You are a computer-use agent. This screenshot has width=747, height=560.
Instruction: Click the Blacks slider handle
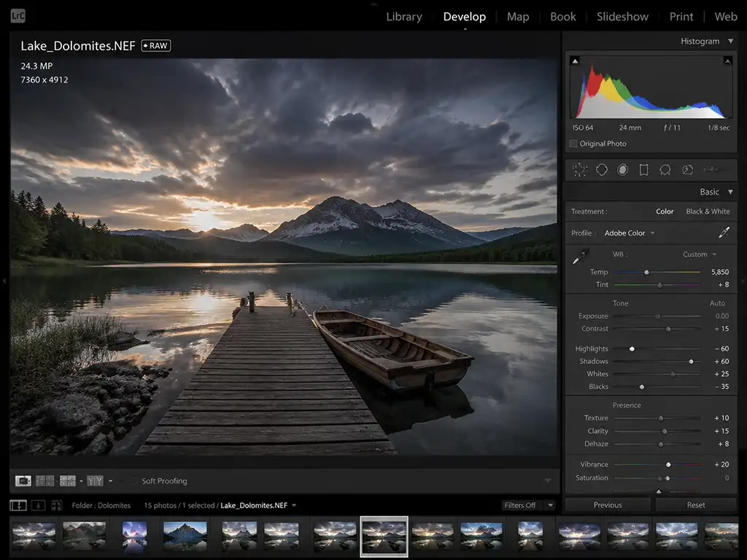point(642,387)
